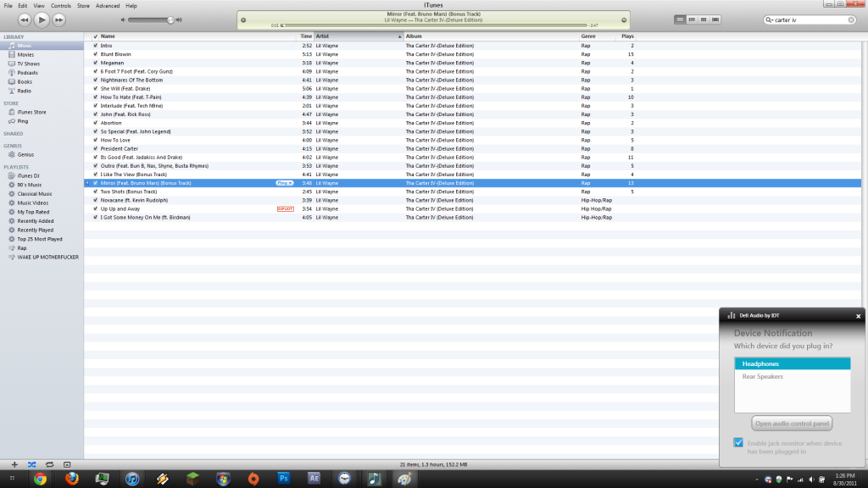Open the Store menu

pos(83,6)
